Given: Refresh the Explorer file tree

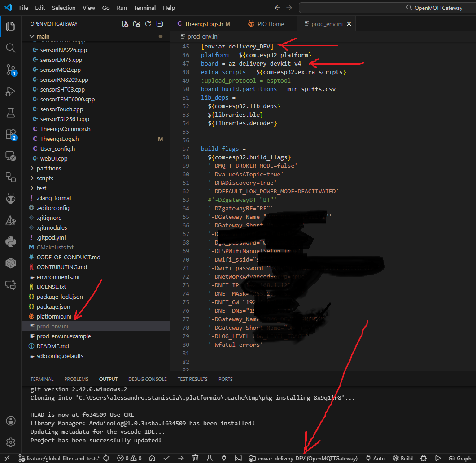Looking at the screenshot, I should pos(148,24).
